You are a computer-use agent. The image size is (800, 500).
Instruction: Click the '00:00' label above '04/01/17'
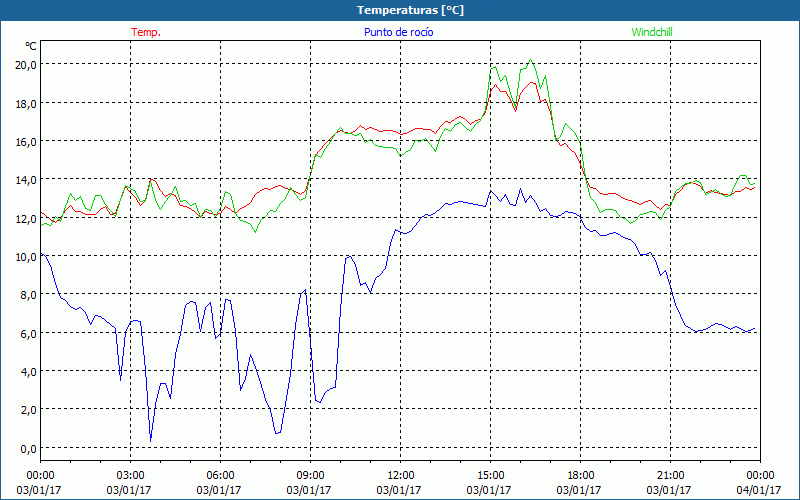tap(760, 476)
